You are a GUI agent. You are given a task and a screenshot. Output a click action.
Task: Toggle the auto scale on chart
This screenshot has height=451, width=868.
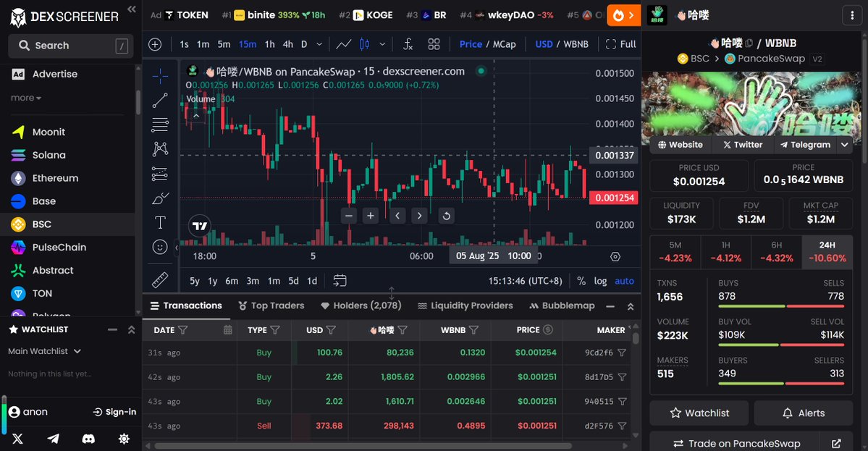click(625, 281)
